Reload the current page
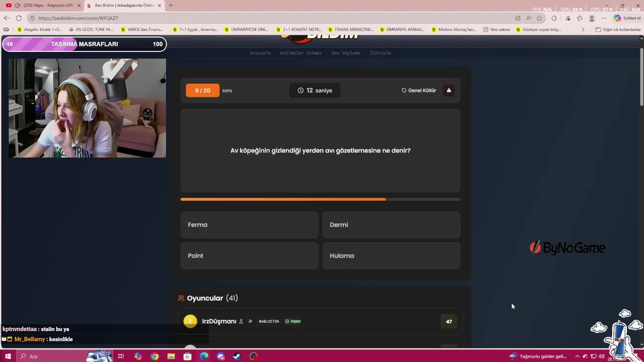 click(19, 18)
